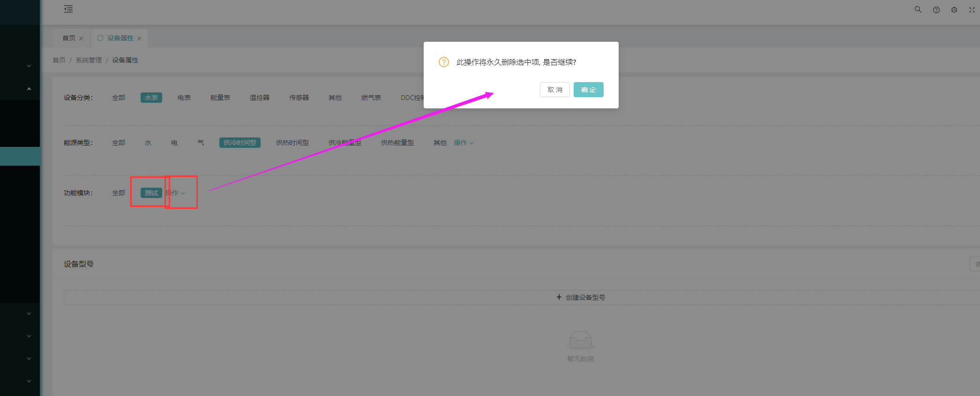The height and width of the screenshot is (396, 980).
Task: Select 气 energy type
Action: (x=201, y=143)
